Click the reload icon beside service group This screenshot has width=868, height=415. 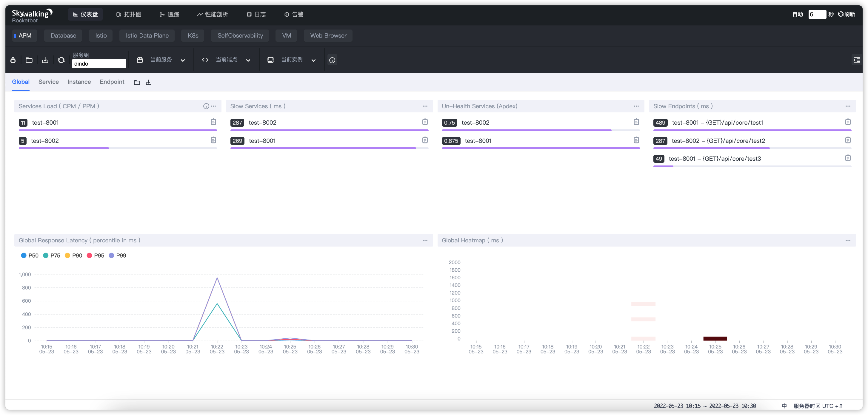click(61, 60)
